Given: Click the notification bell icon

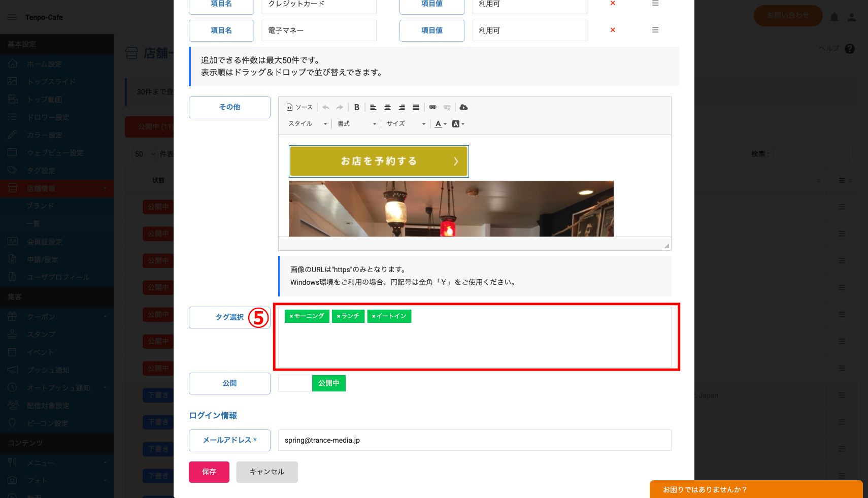Looking at the screenshot, I should pyautogui.click(x=834, y=17).
